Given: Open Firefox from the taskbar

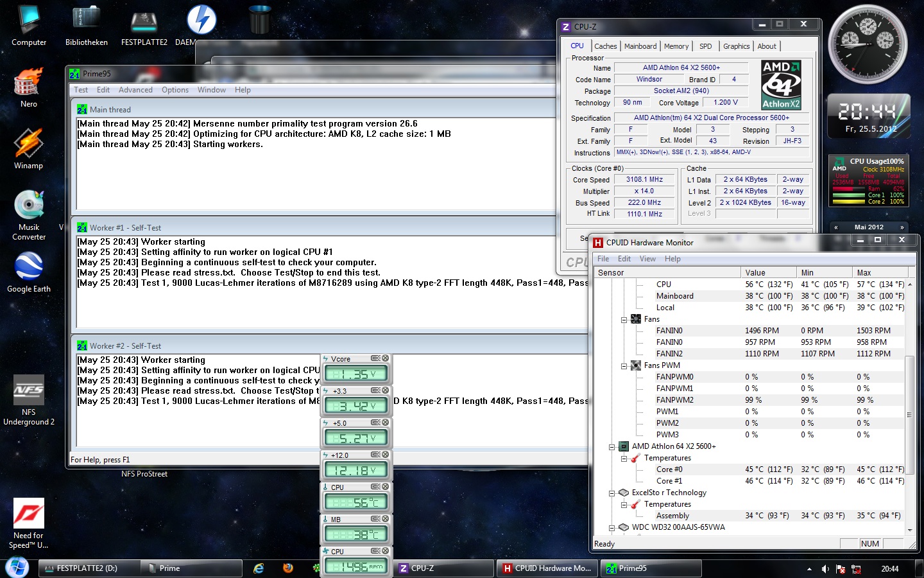Looking at the screenshot, I should point(288,568).
